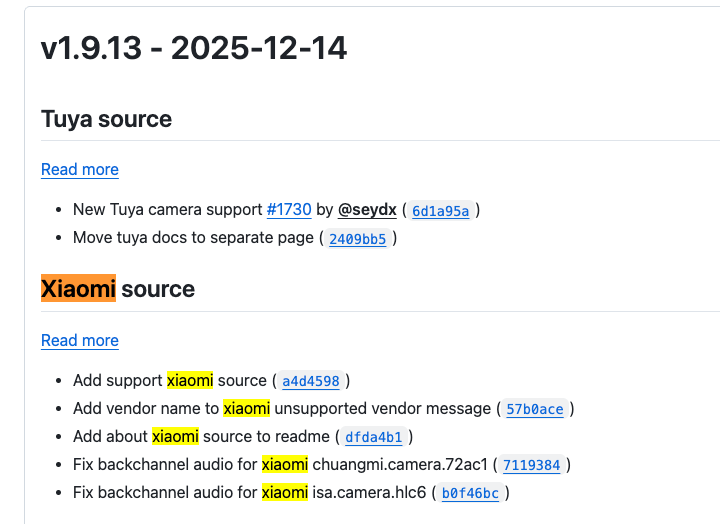Click 'Move tuya docs to separate page' text

coord(193,237)
